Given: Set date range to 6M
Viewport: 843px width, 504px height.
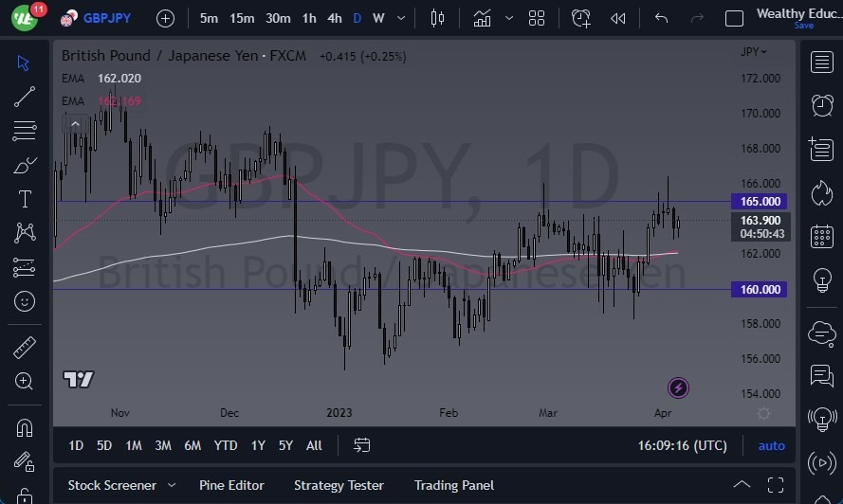Looking at the screenshot, I should click(x=192, y=445).
